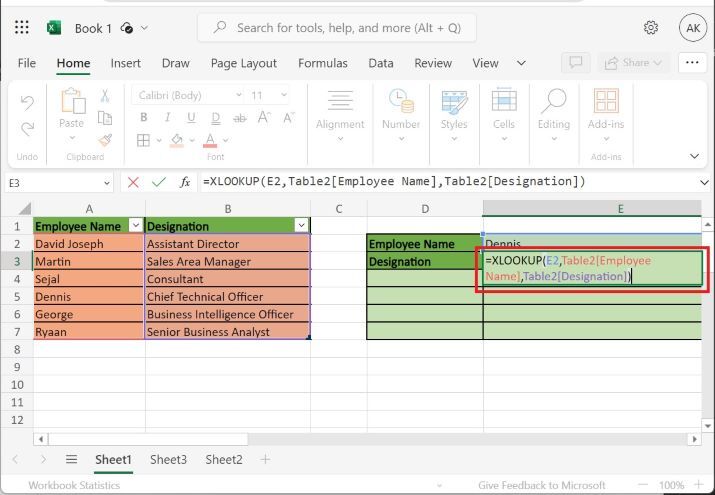Toggle Bold formatting
The width and height of the screenshot is (715, 495).
pos(144,118)
